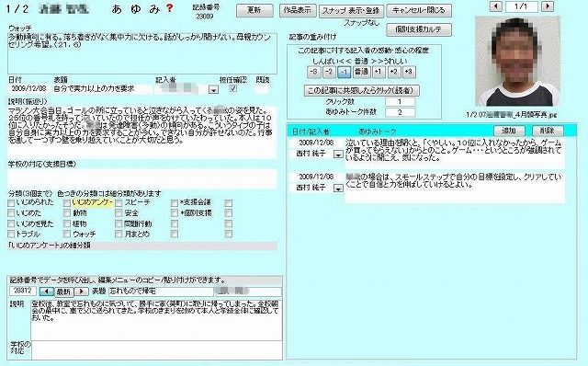Click the スナップ表示・登録 button
The image size is (588, 366).
click(x=351, y=11)
